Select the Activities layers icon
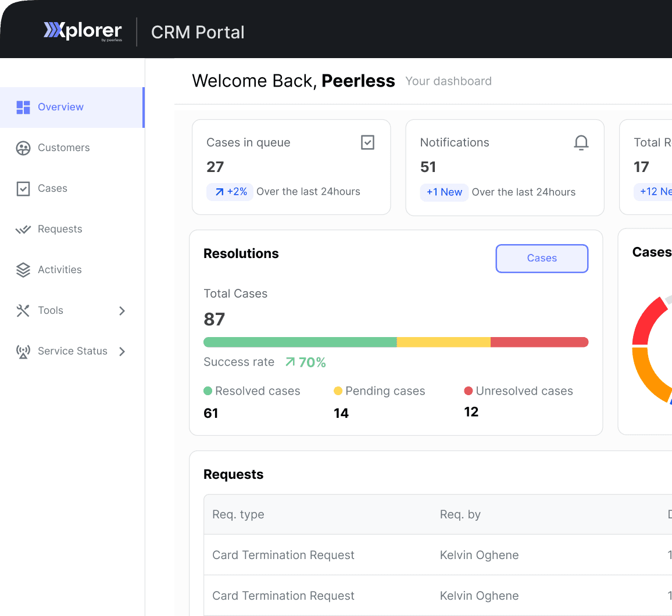Viewport: 672px width, 616px height. pos(23,270)
